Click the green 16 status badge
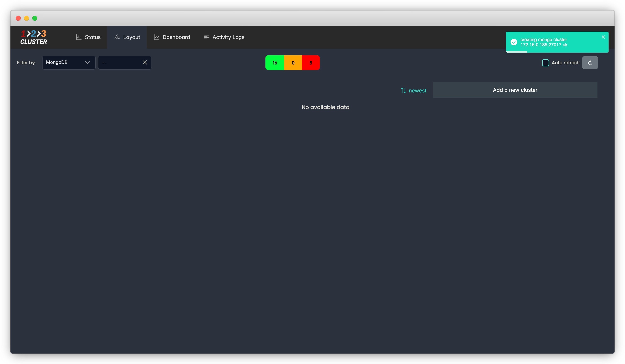Image resolution: width=625 pixels, height=364 pixels. pos(274,63)
